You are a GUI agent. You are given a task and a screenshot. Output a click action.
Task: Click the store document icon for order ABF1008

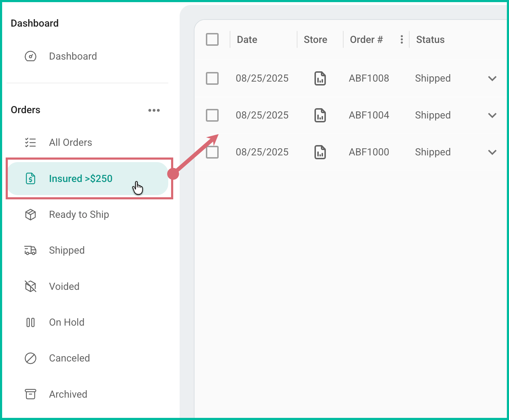(x=319, y=78)
